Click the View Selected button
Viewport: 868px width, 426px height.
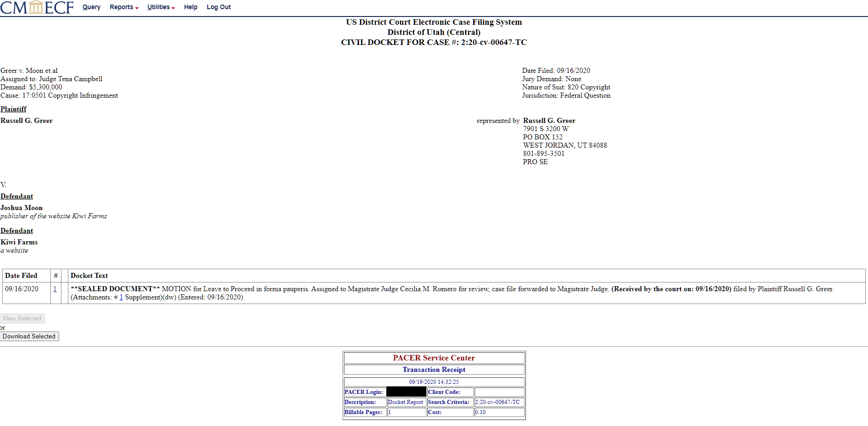coord(22,318)
